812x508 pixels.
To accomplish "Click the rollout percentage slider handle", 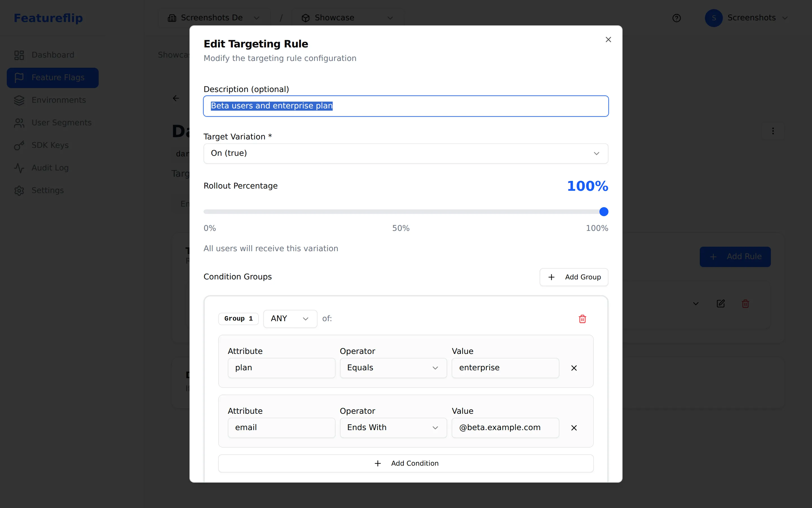I will (x=603, y=212).
